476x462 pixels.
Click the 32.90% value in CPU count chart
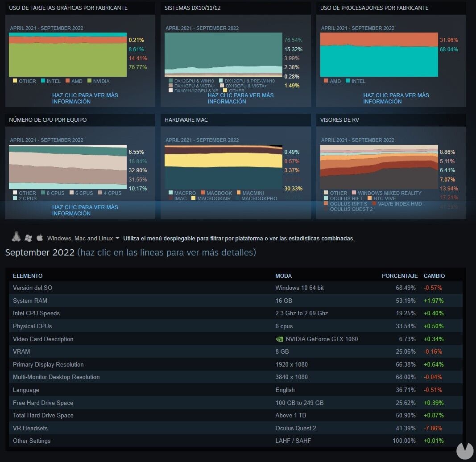(x=138, y=170)
